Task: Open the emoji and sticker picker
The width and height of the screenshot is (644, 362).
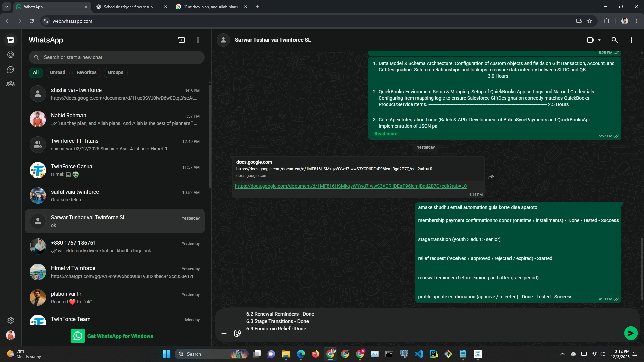Action: click(x=237, y=333)
